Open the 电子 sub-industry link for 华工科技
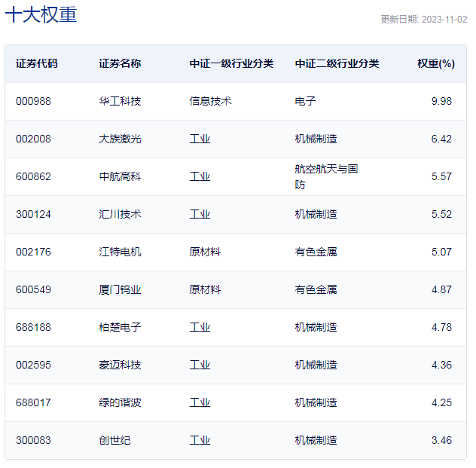Viewport: 476px width, 468px height. [305, 101]
